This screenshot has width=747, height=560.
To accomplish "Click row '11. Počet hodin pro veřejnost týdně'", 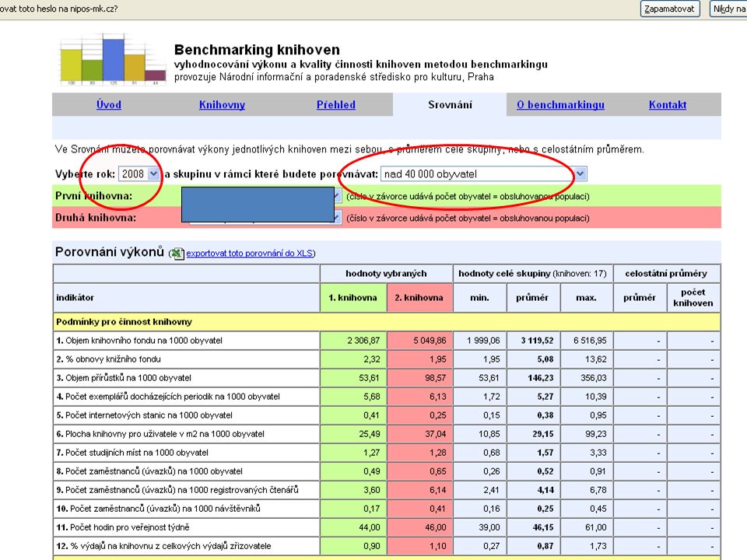I will (387, 527).
